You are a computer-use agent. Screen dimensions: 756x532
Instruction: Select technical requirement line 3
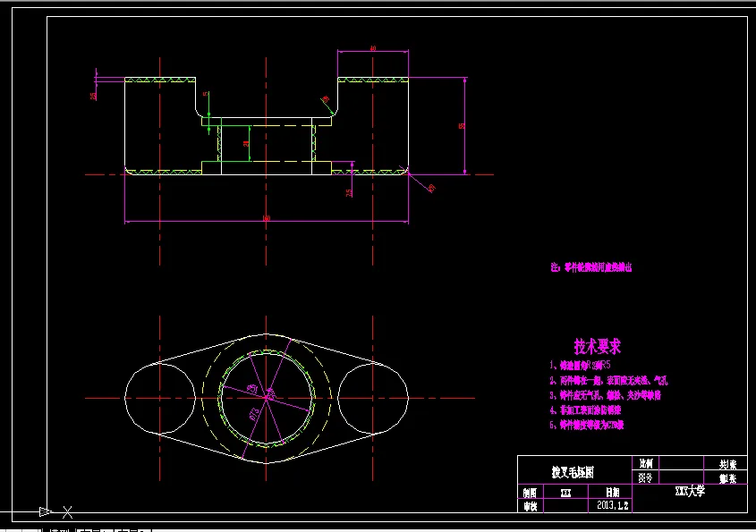click(606, 395)
